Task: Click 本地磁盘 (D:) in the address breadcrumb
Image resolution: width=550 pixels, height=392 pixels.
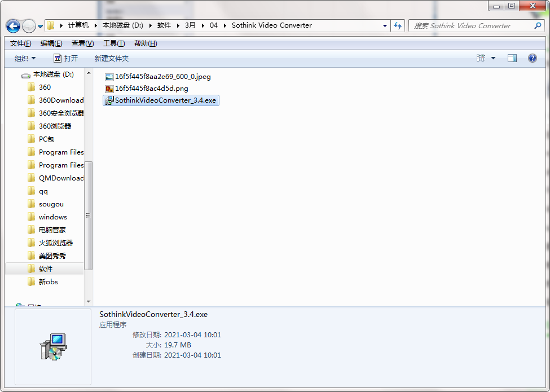Action: pyautogui.click(x=123, y=25)
